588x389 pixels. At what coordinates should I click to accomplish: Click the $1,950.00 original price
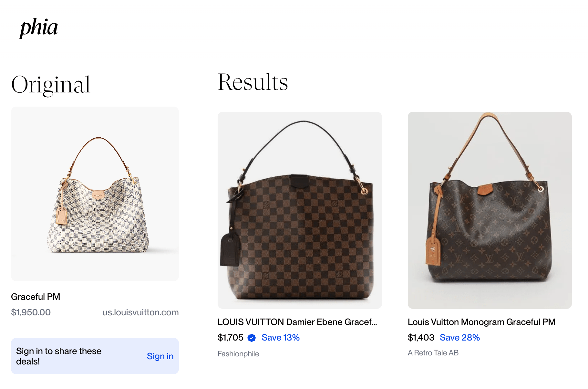[x=31, y=312]
